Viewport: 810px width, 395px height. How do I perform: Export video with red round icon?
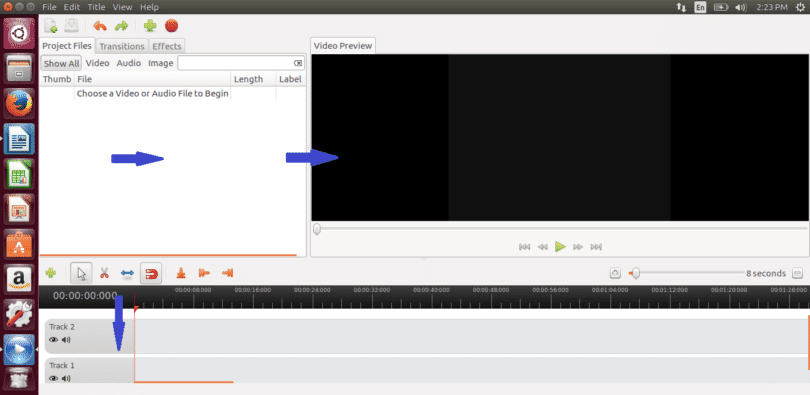point(172,26)
